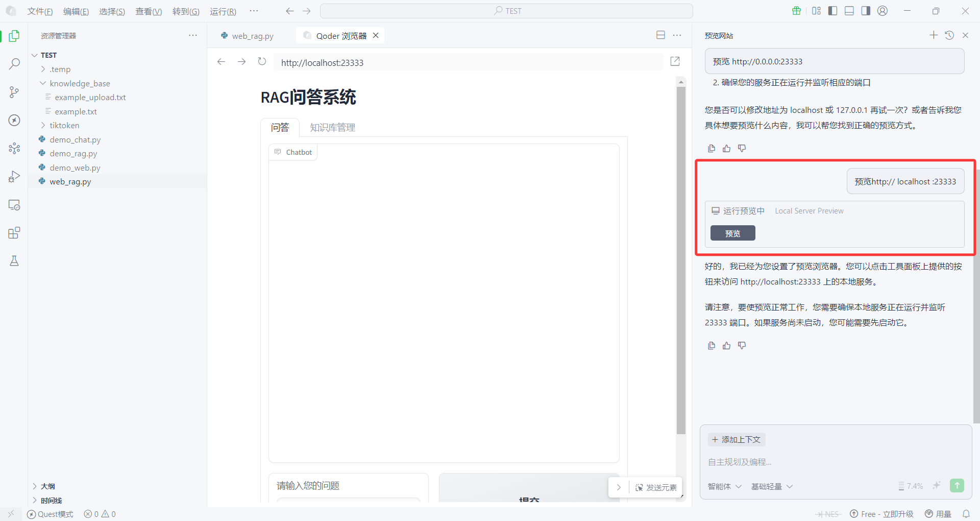
Task: Open the Search view in activity bar
Action: pyautogui.click(x=14, y=64)
